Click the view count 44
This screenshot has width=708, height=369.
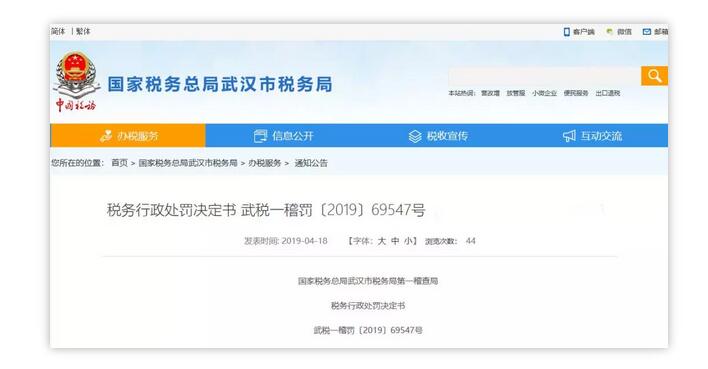tap(470, 241)
